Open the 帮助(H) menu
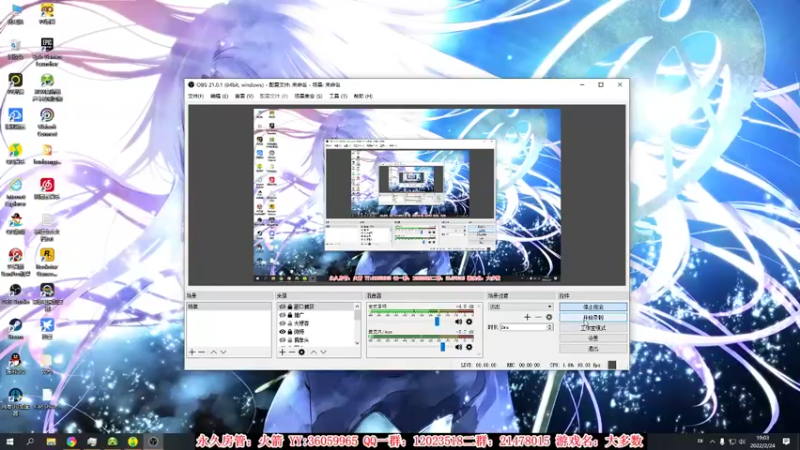This screenshot has width=800, height=450. tap(363, 96)
